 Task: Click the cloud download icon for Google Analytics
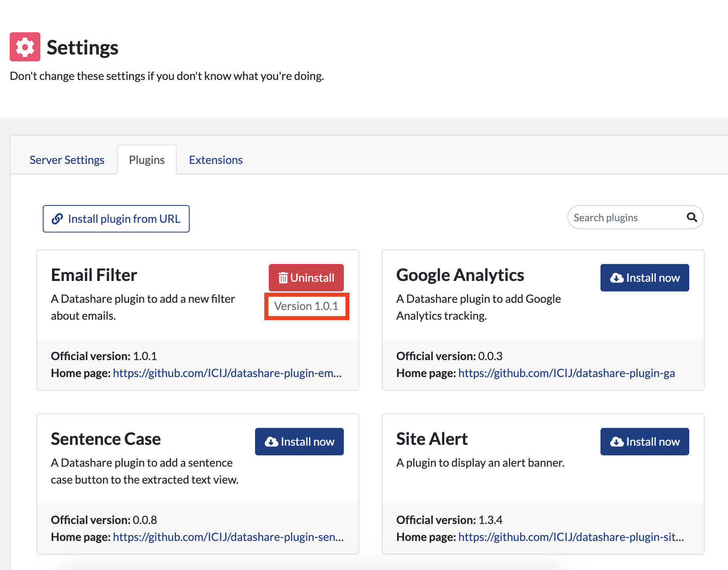pyautogui.click(x=617, y=278)
